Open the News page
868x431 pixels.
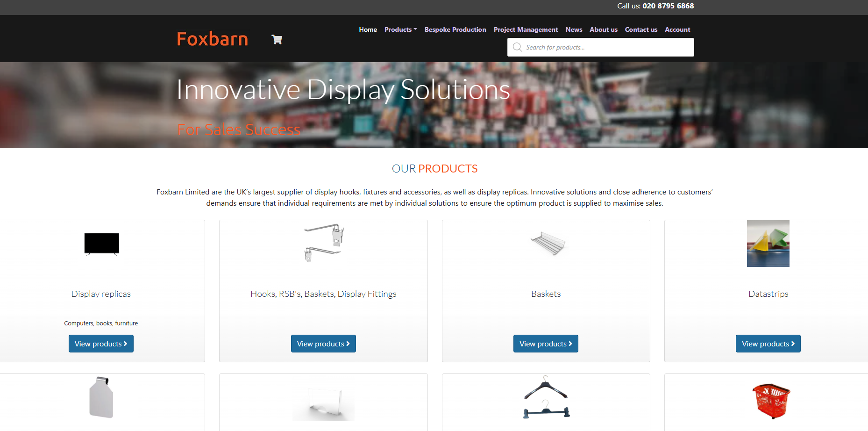[574, 29]
